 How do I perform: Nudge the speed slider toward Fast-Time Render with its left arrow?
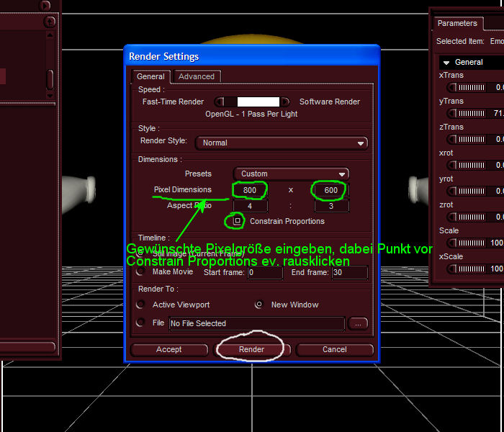220,102
